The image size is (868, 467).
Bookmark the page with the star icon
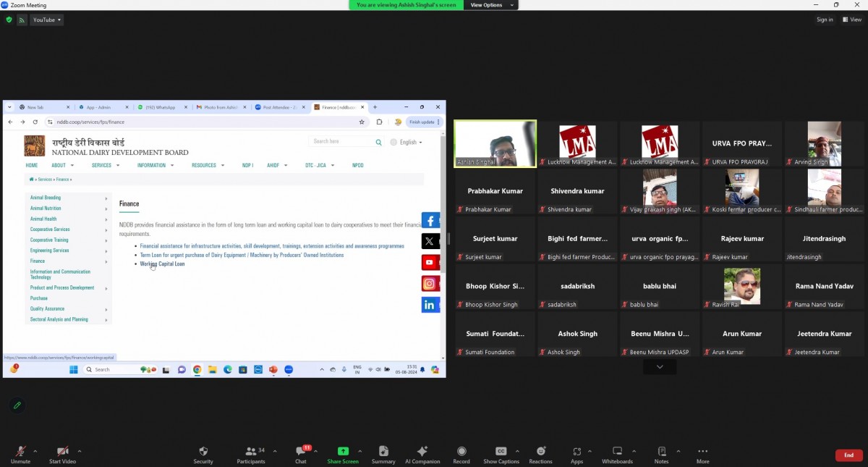tap(362, 122)
